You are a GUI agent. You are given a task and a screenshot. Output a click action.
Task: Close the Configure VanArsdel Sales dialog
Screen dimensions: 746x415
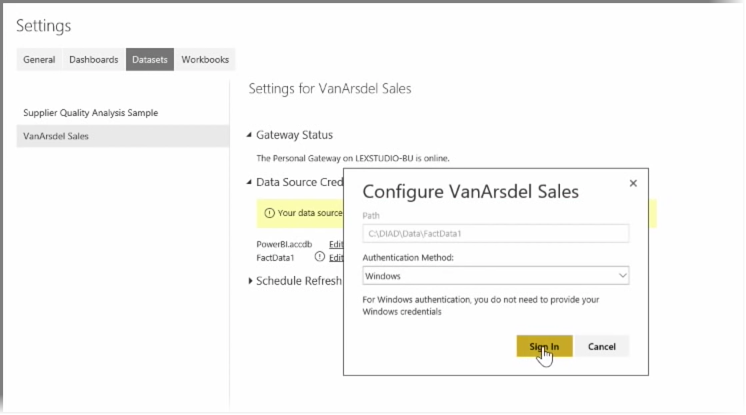[x=633, y=184]
